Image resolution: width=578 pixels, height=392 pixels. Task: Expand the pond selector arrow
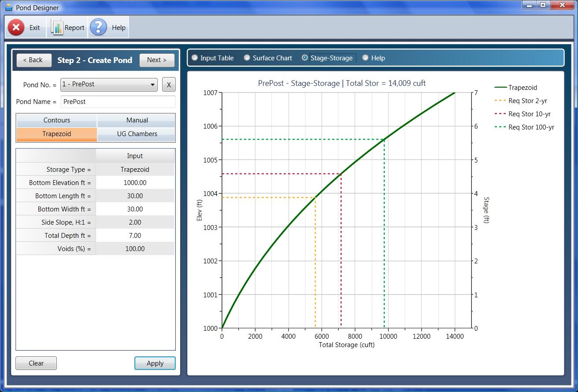153,85
